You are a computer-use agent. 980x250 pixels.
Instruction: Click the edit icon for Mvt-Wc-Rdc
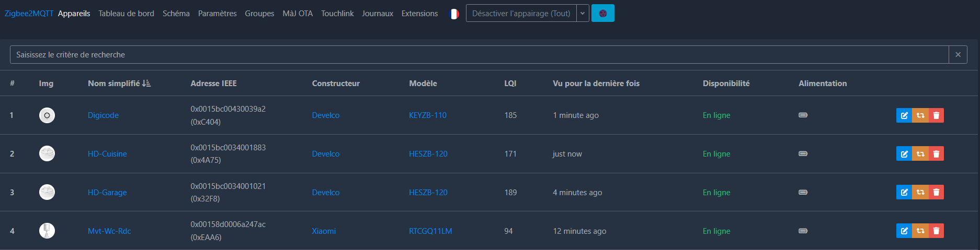point(904,231)
